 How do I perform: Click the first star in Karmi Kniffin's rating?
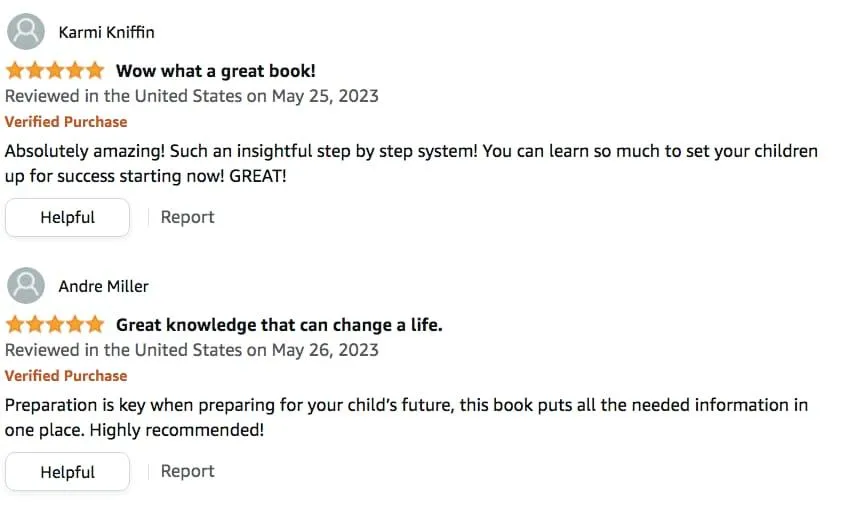click(15, 71)
